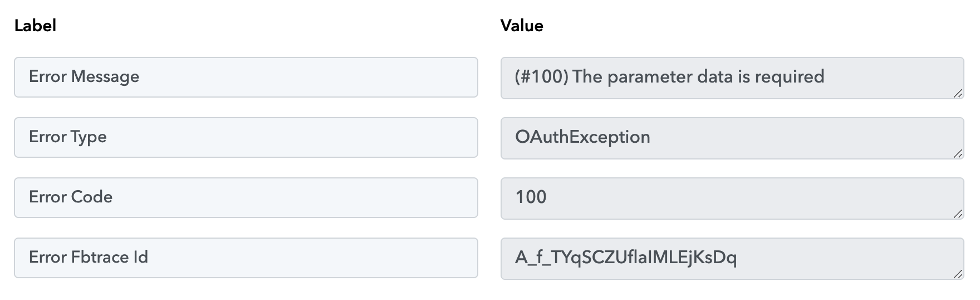Focus the Error Fbtrace Id label field
The width and height of the screenshot is (980, 300).
point(246,258)
